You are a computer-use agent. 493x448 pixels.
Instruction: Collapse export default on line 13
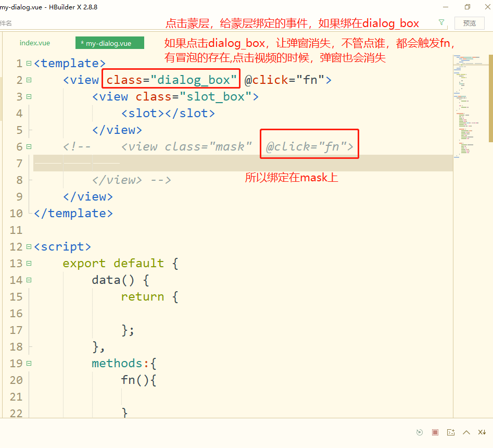coord(29,263)
